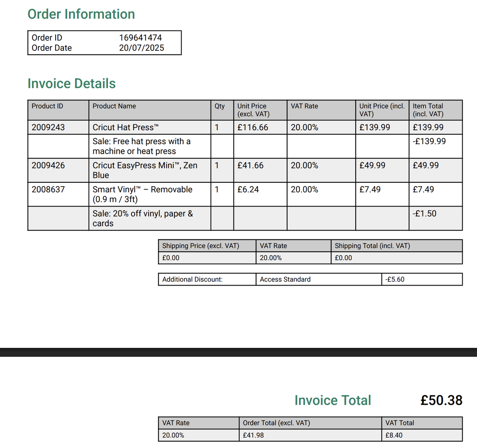Select the 20% off vinyl sale text
The image size is (477, 448).
click(143, 218)
